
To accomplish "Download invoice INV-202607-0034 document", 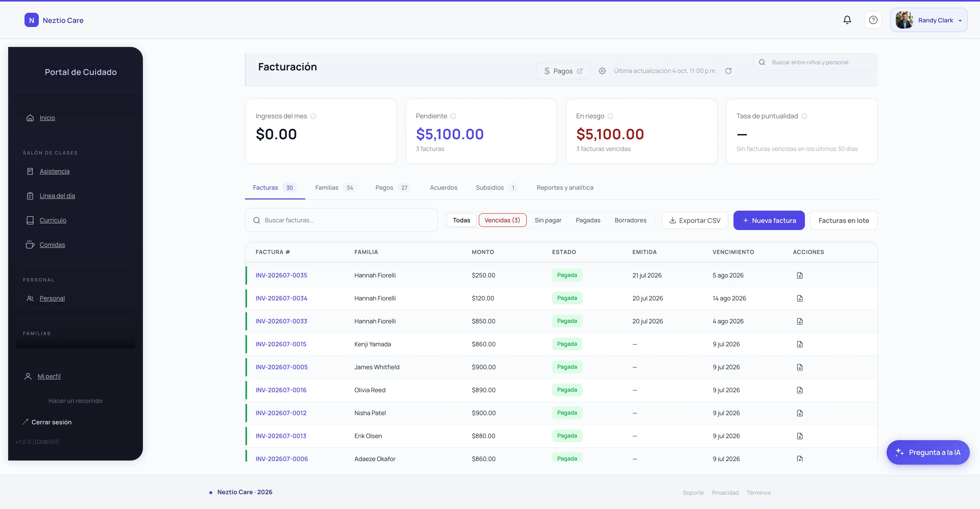I will (x=800, y=298).
